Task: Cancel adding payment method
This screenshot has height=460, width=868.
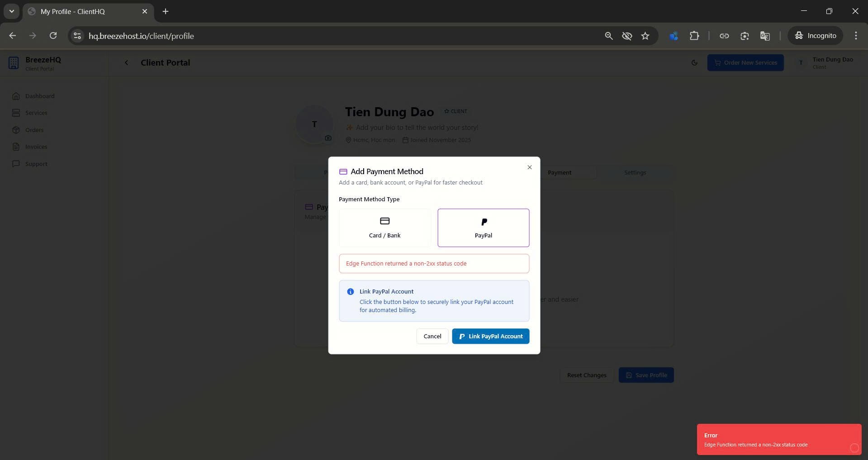Action: [432, 336]
